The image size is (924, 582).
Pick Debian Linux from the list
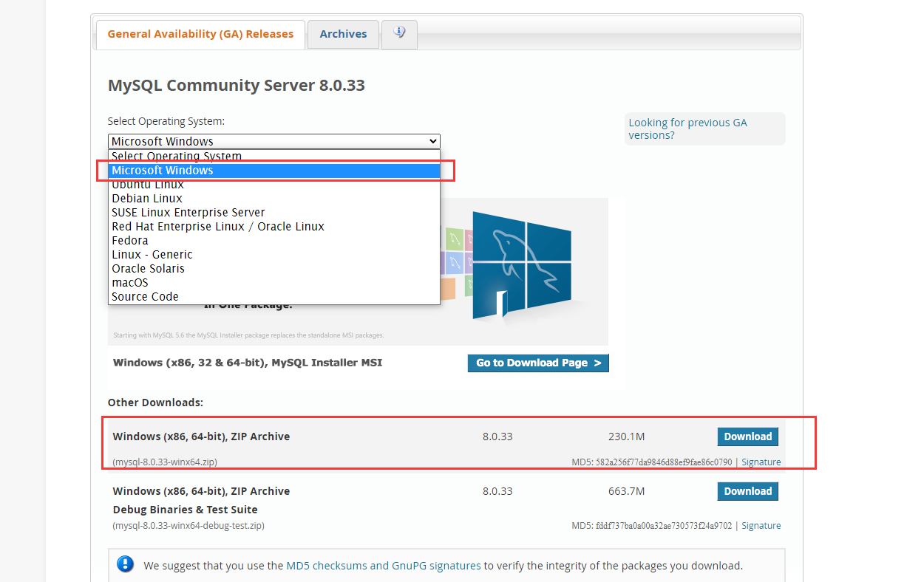pyautogui.click(x=274, y=199)
